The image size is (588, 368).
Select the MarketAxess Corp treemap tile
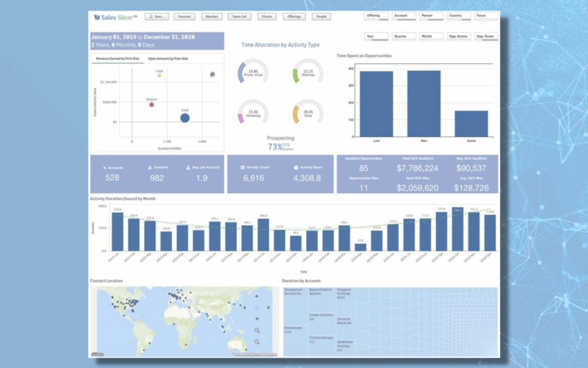tap(296, 341)
